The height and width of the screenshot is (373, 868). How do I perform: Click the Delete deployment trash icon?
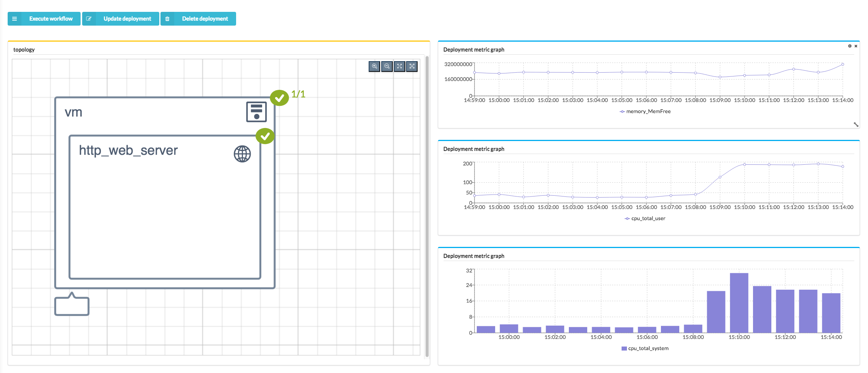click(x=167, y=19)
